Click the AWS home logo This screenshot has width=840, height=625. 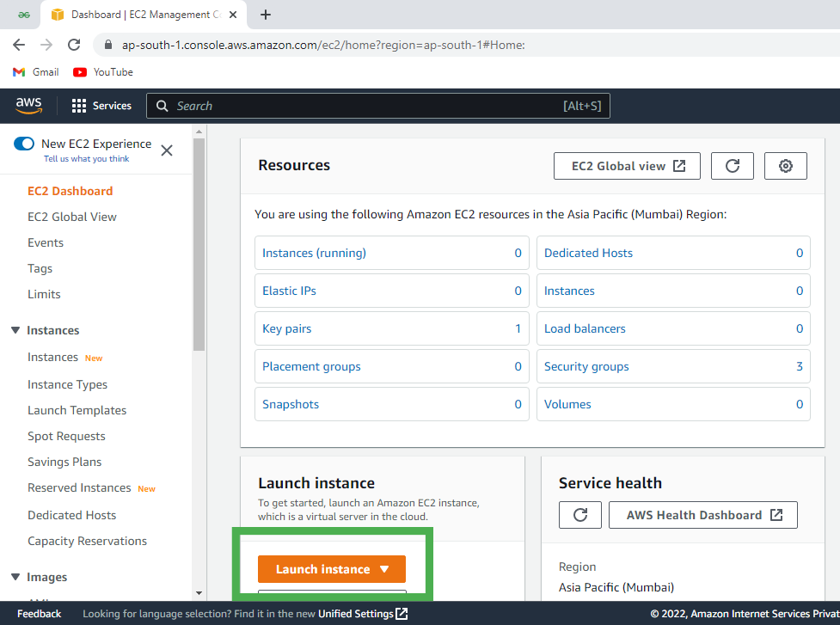(28, 105)
